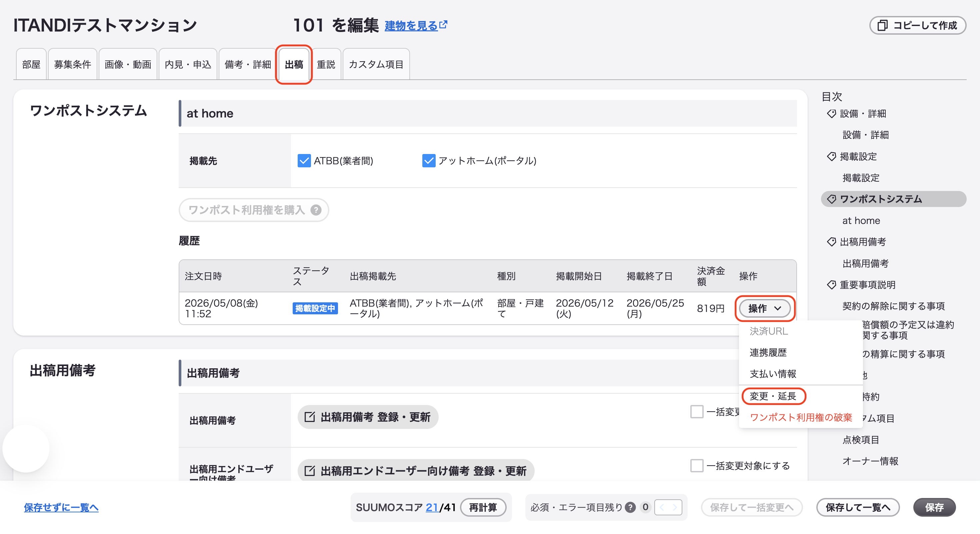This screenshot has height=534, width=980.
Task: Go to previous error item arrow
Action: 662,507
